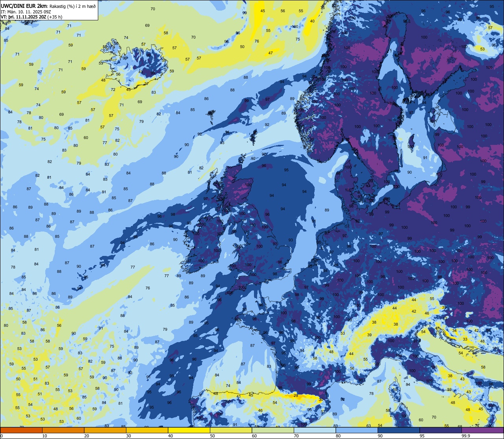Click the humidity value 68 at the bottom right
Image resolution: width=504 pixels, height=439 pixels.
coord(460,426)
